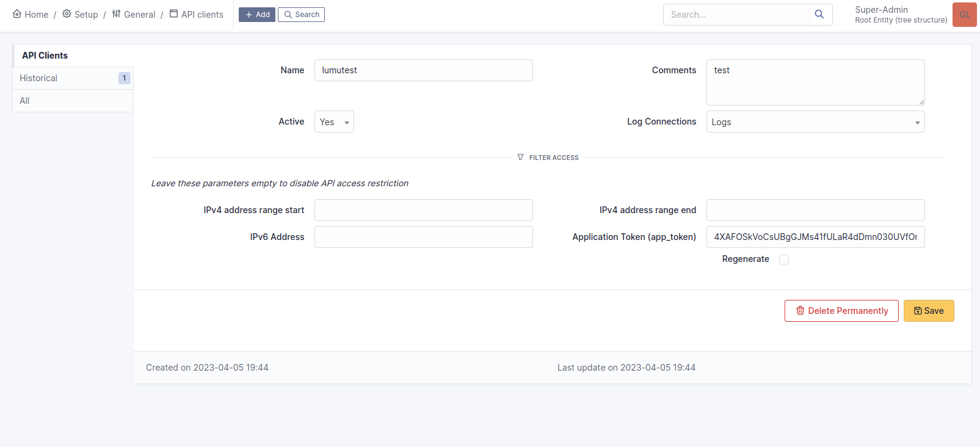This screenshot has height=447, width=980.
Task: Click the filter funnel icon
Action: point(520,158)
